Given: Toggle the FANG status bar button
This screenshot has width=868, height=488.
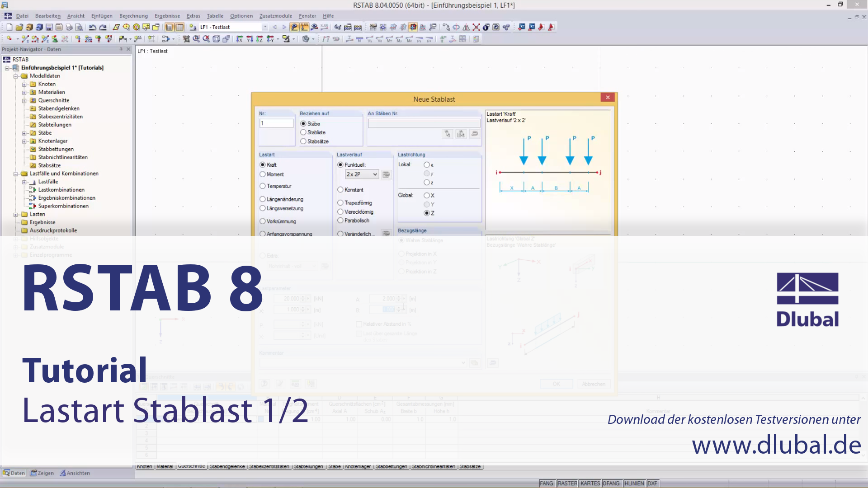Looking at the screenshot, I should click(546, 483).
